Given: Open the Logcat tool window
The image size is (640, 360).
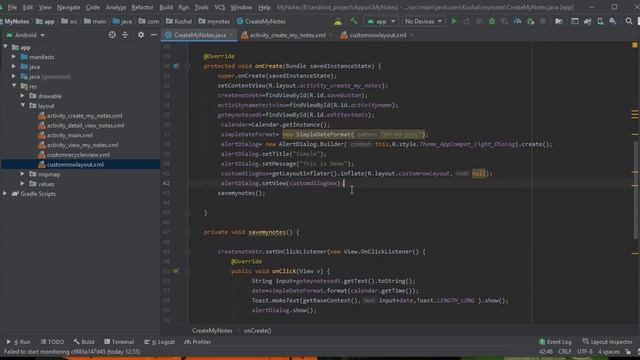Looking at the screenshot, I should point(160,342).
